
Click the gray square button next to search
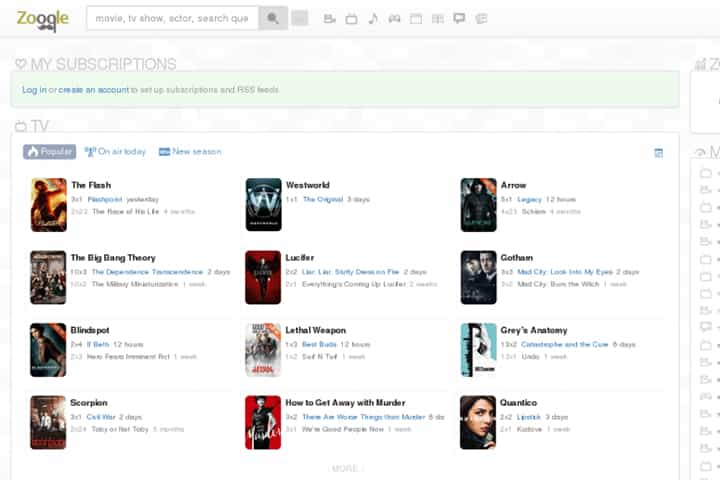pos(300,18)
